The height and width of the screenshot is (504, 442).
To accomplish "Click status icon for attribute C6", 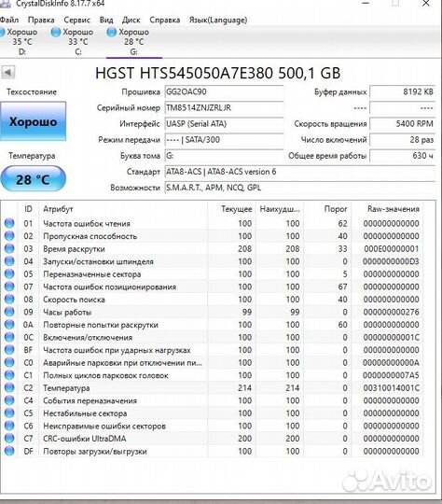I will 9,426.
